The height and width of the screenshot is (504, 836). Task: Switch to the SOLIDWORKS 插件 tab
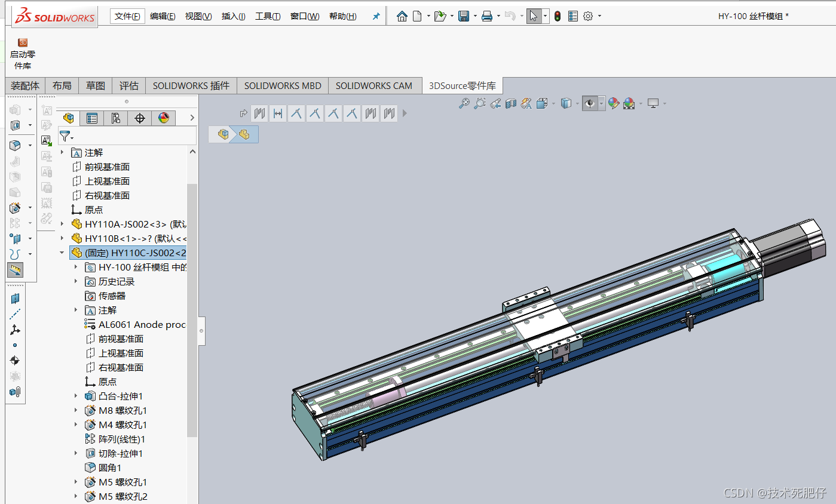tap(191, 86)
